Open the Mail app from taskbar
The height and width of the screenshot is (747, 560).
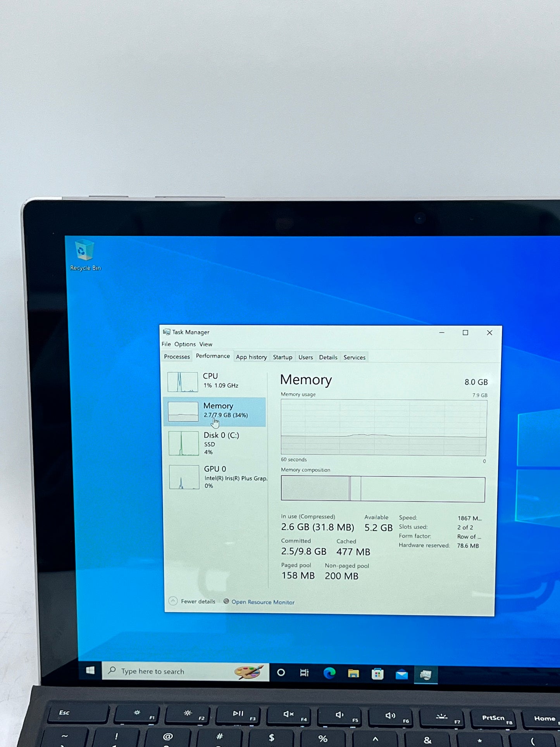[401, 675]
